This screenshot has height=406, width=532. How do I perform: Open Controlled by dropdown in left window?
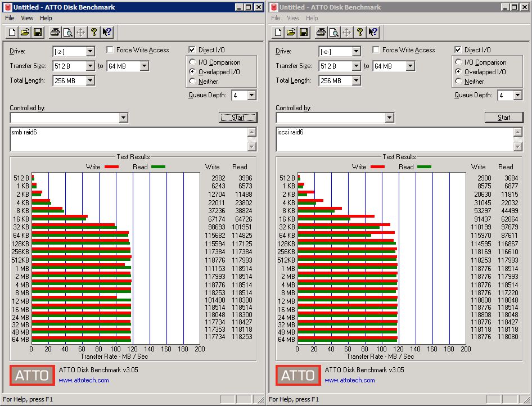[124, 118]
